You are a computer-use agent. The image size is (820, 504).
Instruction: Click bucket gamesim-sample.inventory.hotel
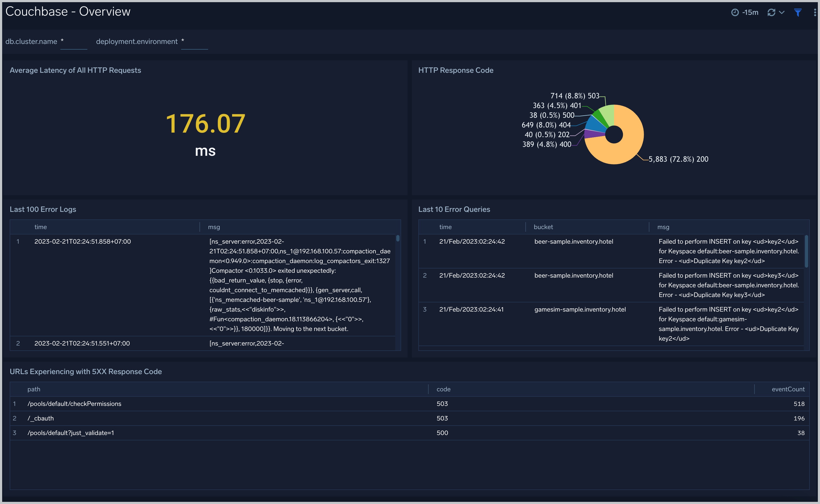click(580, 310)
